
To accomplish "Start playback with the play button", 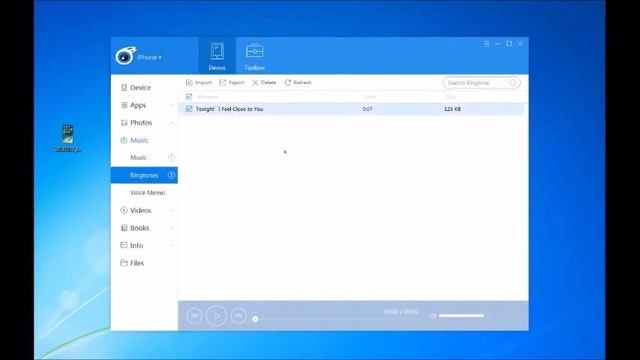I will coord(216,316).
